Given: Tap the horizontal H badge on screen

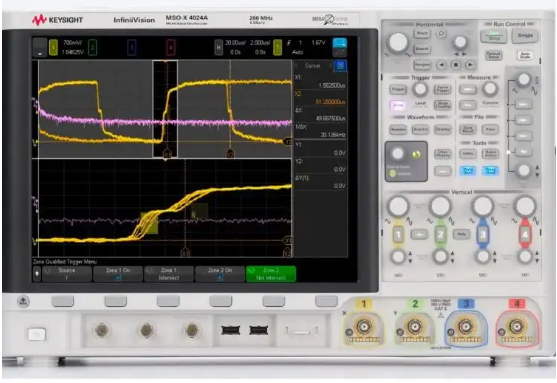Looking at the screenshot, I should point(219,47).
